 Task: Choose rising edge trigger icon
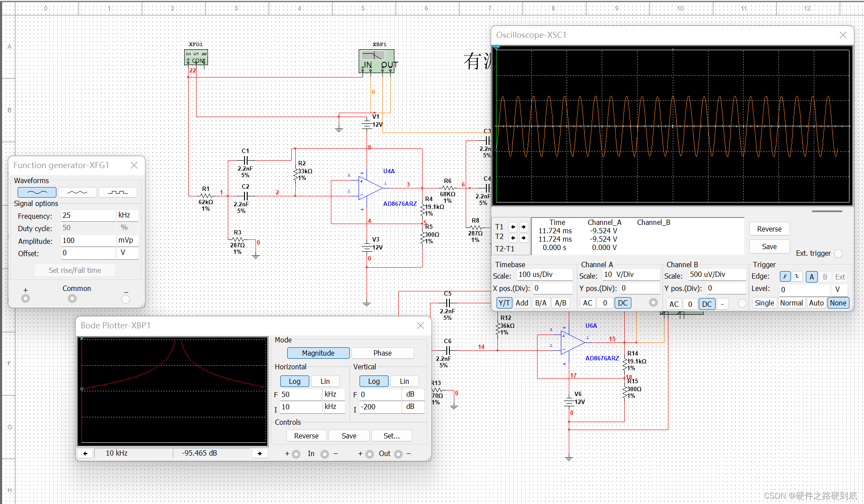785,276
